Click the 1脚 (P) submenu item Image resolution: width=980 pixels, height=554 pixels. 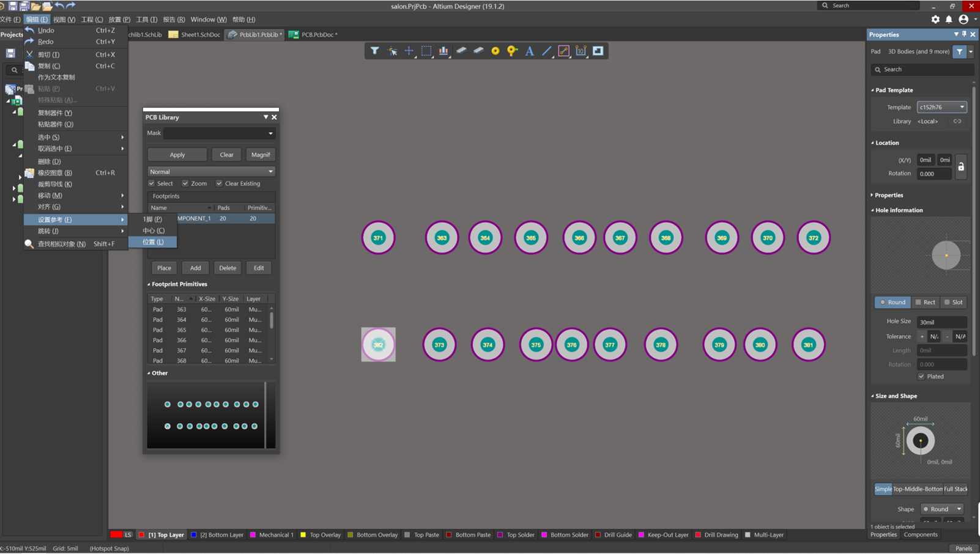152,219
